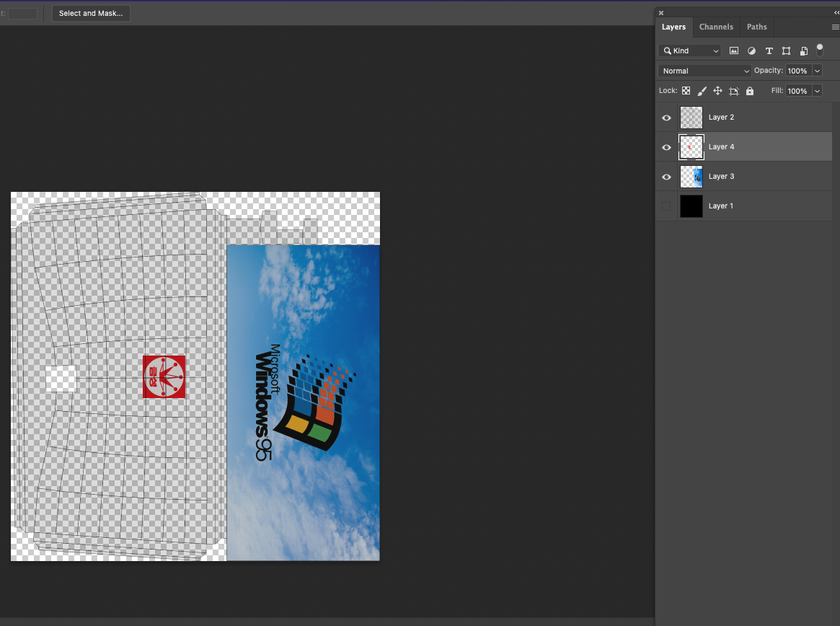Image resolution: width=840 pixels, height=626 pixels.
Task: Collapse panel double-arrow icon
Action: 837,13
